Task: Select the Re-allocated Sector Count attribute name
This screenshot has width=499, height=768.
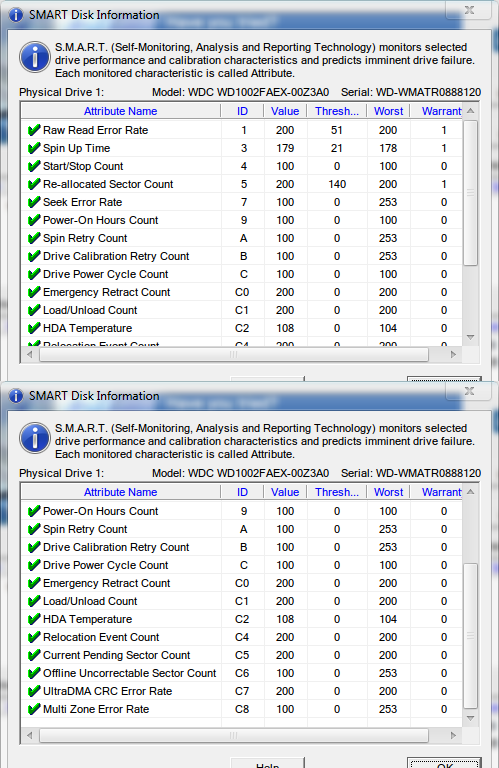Action: coord(108,184)
